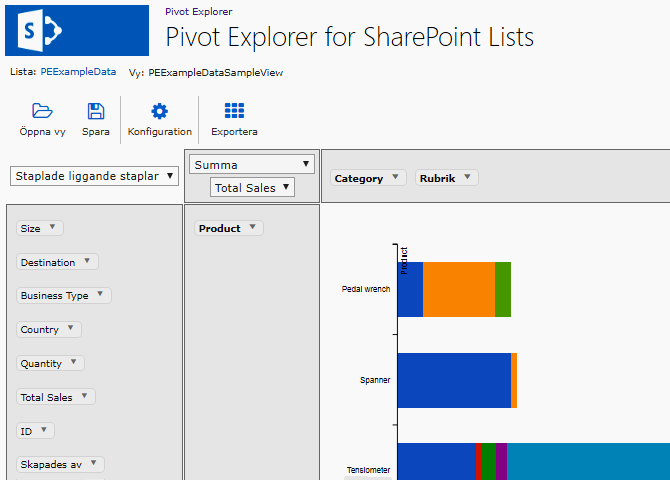Open the Total Sales value dropdown
The height and width of the screenshot is (480, 670).
click(252, 188)
